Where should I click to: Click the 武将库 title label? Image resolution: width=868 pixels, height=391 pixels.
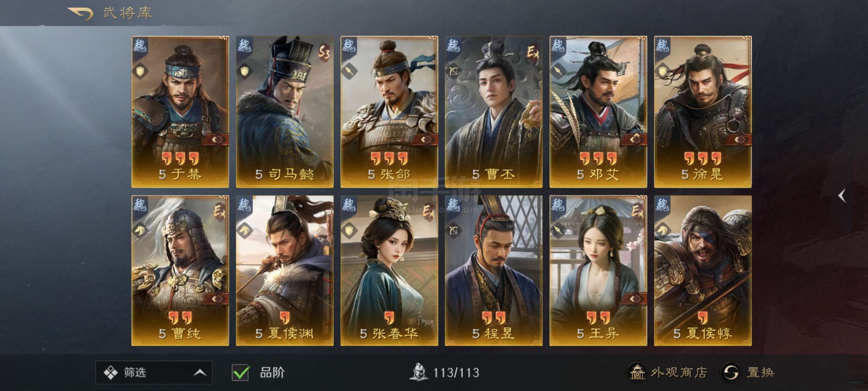[127, 13]
